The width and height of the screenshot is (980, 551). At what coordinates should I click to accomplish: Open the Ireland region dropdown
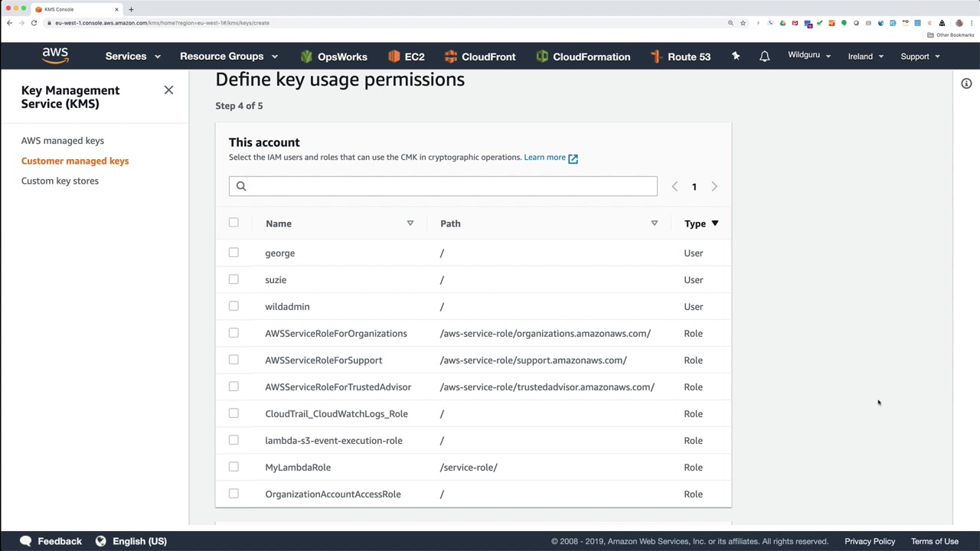(865, 57)
